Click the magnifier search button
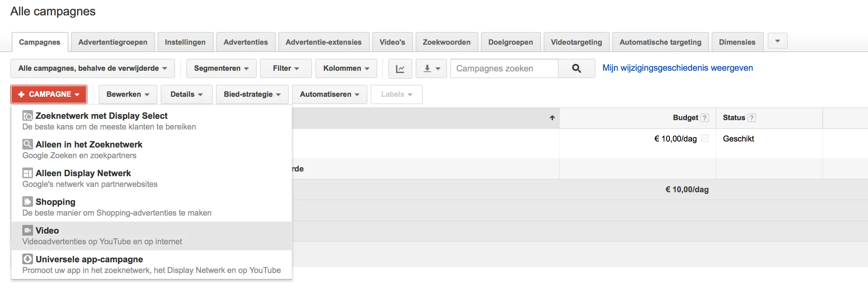868x290 pixels. [576, 68]
